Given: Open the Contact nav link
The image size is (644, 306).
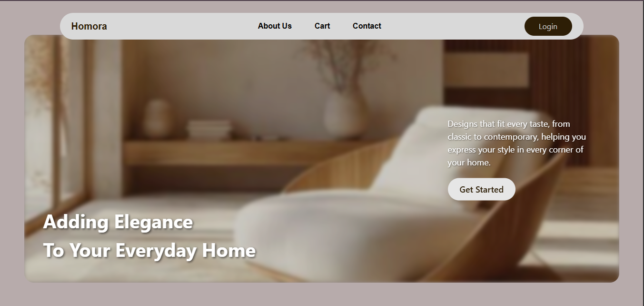Looking at the screenshot, I should click(367, 26).
